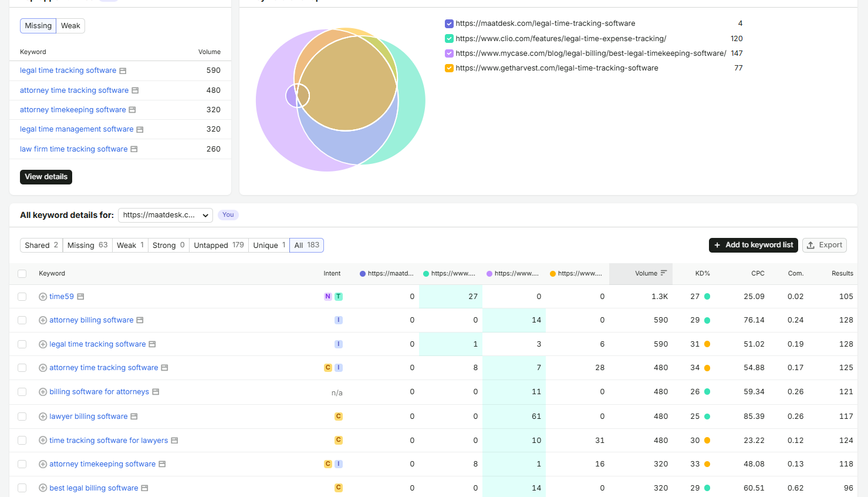Click the Export button

pos(824,245)
